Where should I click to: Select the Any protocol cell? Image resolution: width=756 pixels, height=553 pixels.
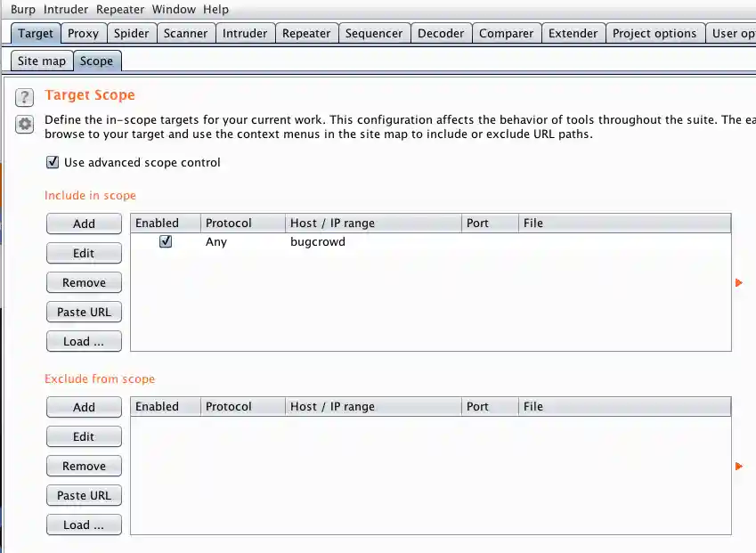pyautogui.click(x=243, y=241)
